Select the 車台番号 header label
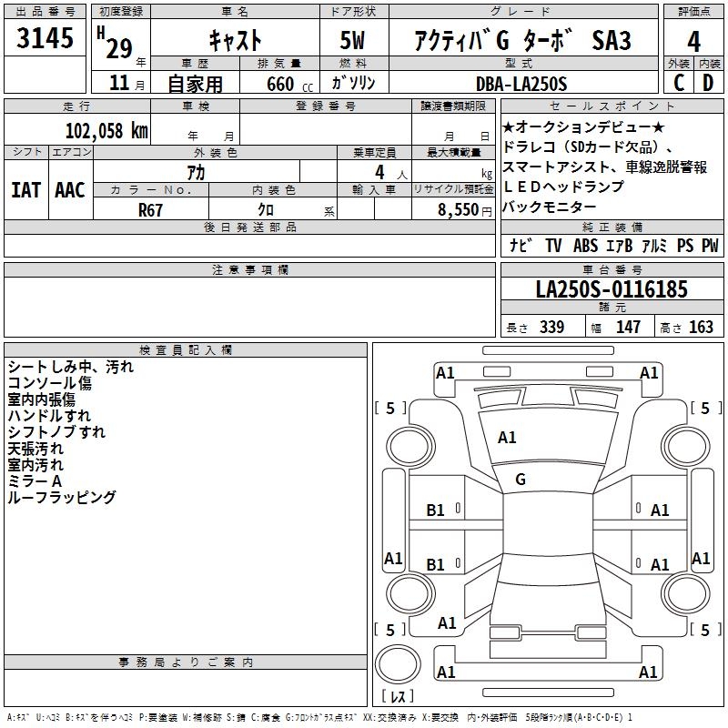This screenshot has width=728, height=728. click(612, 269)
